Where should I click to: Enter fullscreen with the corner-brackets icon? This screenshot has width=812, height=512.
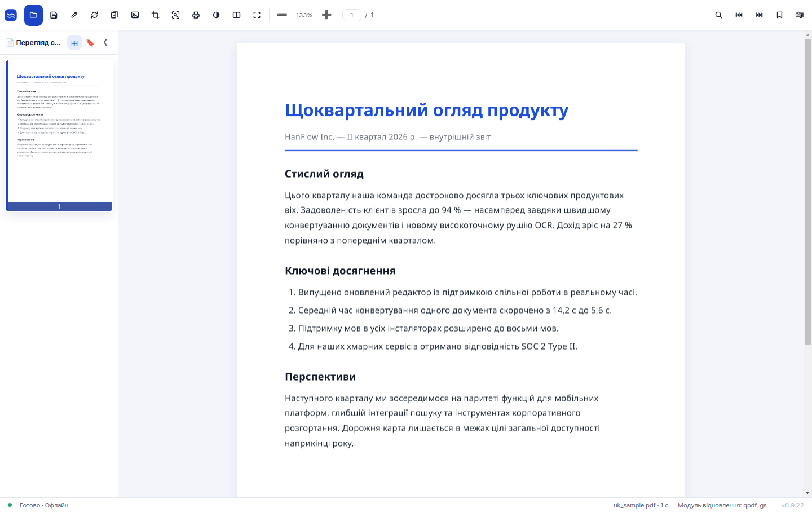[257, 15]
